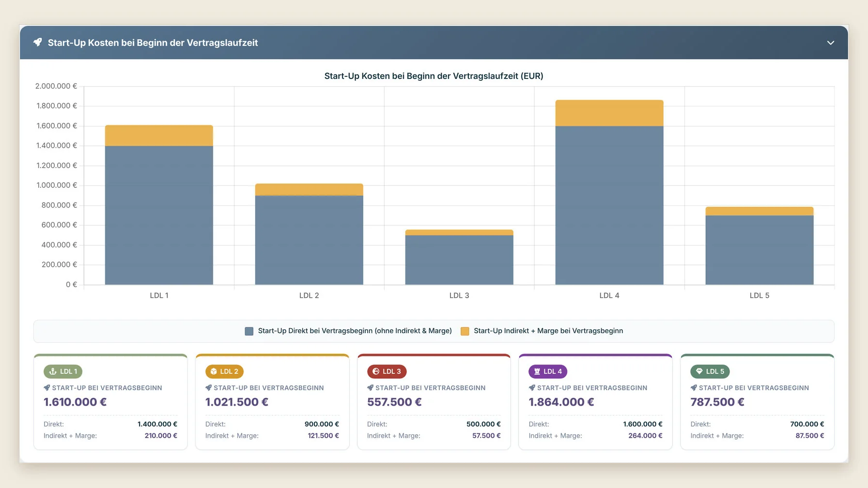The width and height of the screenshot is (868, 488).
Task: Click the rocket icon in the LDL 1 card
Action: click(x=47, y=388)
